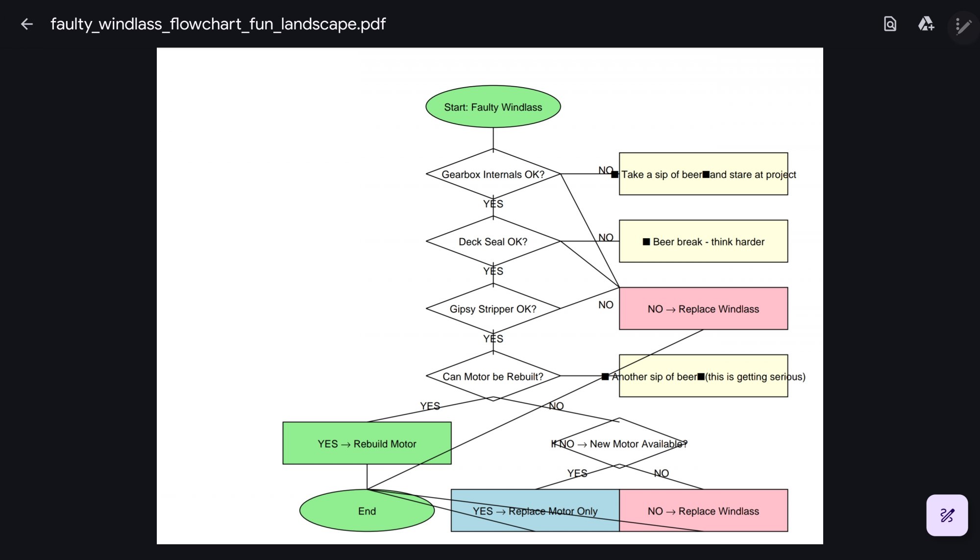The height and width of the screenshot is (560, 980).
Task: Click the Another sip of beer box
Action: click(703, 376)
